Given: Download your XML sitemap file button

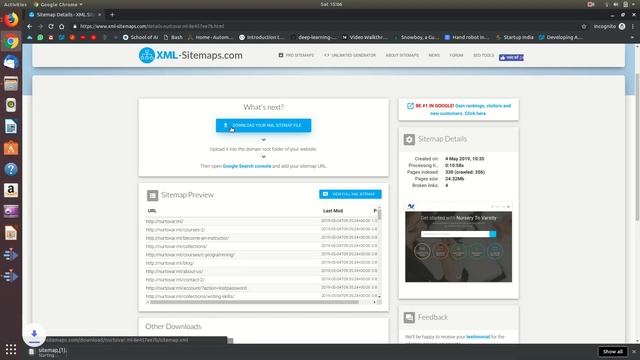Looking at the screenshot, I should pyautogui.click(x=263, y=125).
